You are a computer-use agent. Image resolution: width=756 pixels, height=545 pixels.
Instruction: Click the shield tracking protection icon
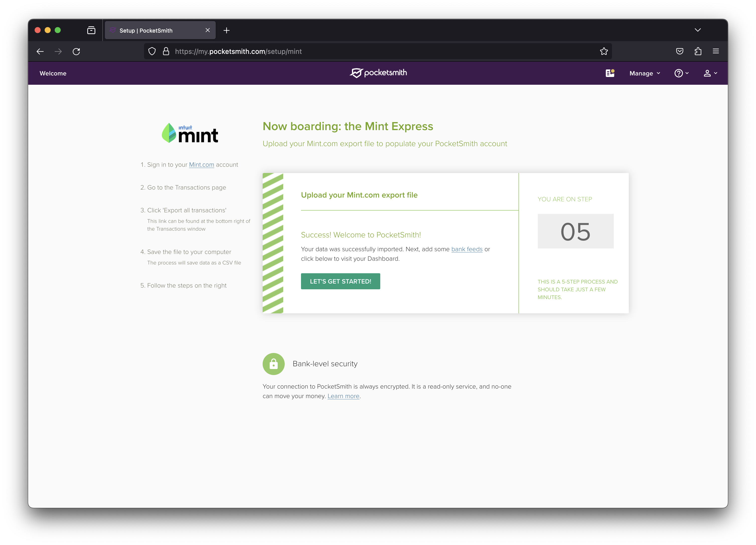[x=152, y=51]
